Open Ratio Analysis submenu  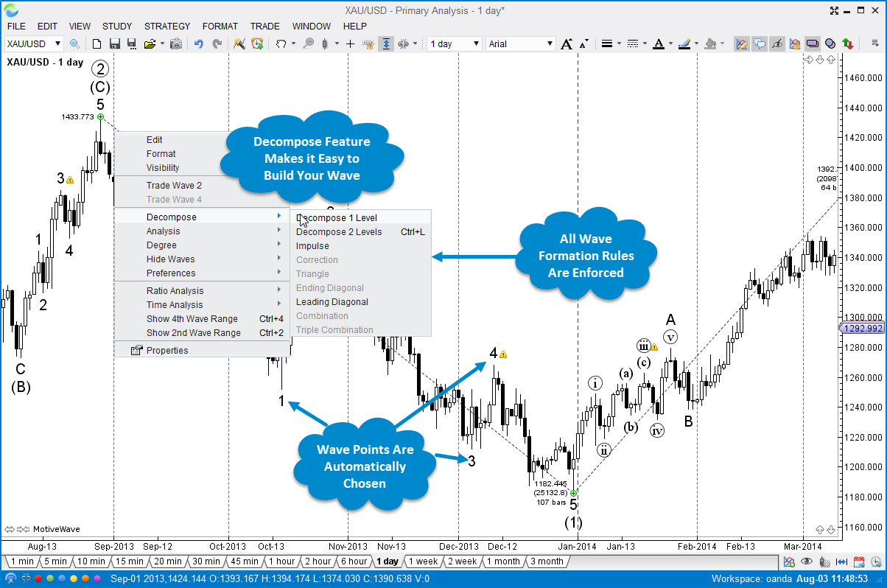pos(202,291)
